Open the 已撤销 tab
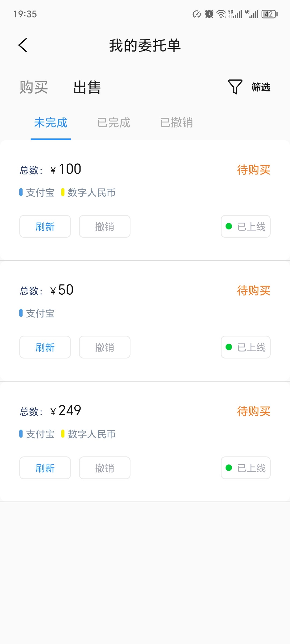 (x=176, y=123)
